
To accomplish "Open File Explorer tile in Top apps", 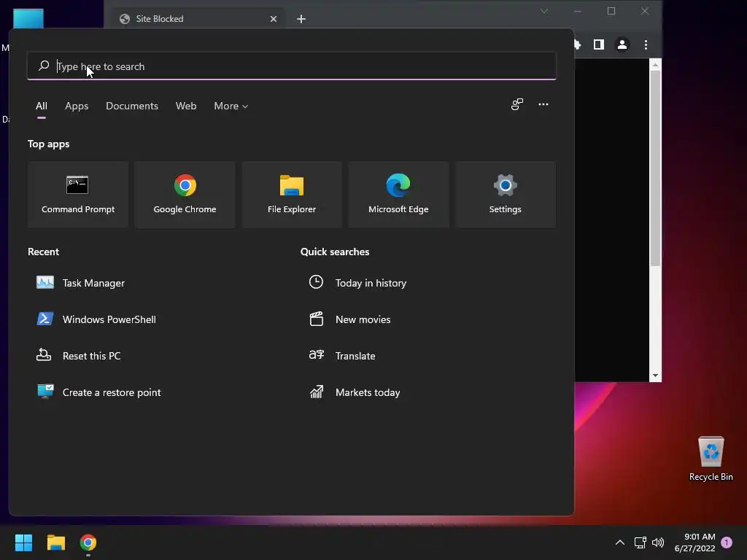I will 292,194.
